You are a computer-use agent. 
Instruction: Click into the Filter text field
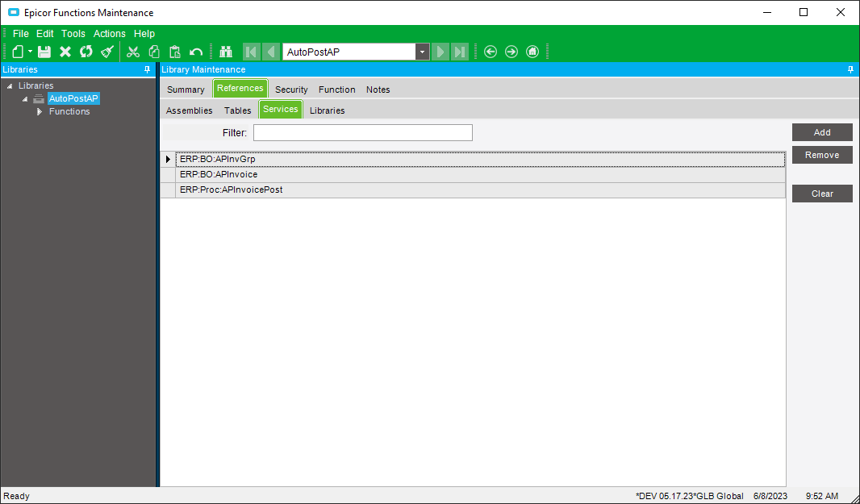pos(362,133)
